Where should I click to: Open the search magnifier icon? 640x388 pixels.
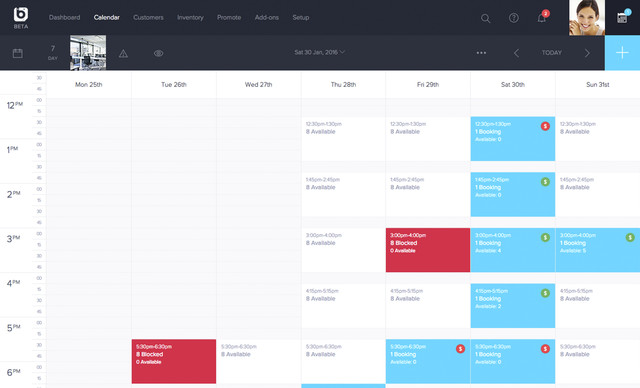[x=485, y=18]
